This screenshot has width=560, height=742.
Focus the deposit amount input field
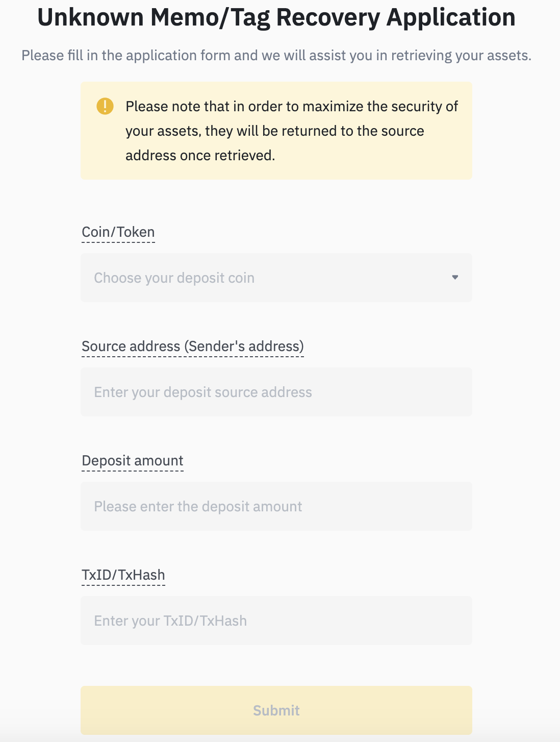(276, 506)
